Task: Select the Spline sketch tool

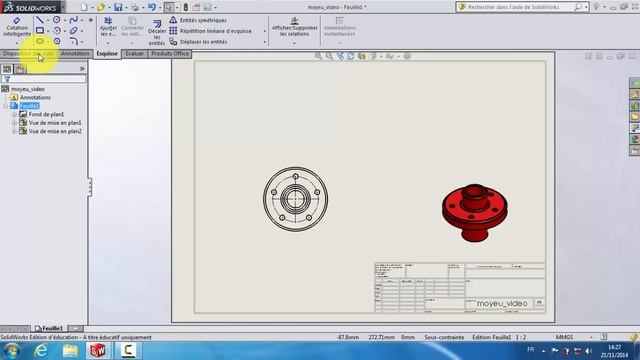Action: point(73,20)
